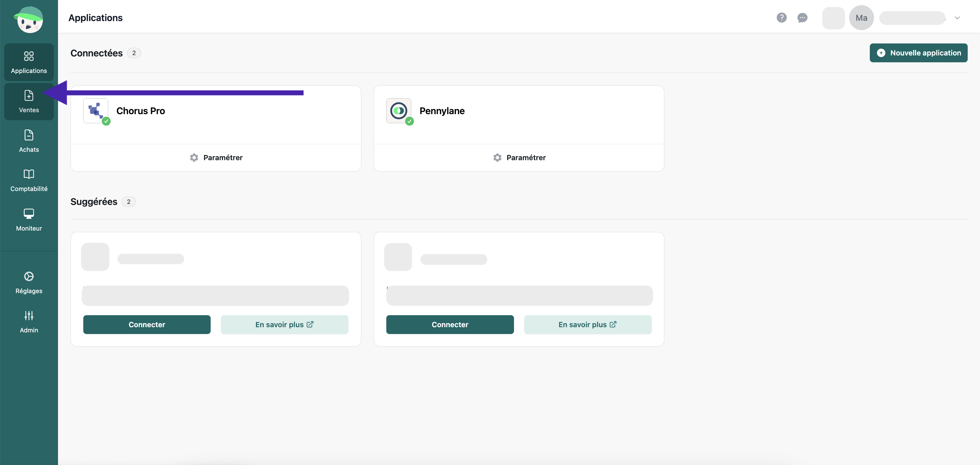Click Connecter on first suggested app
The width and height of the screenshot is (980, 465).
pos(147,325)
